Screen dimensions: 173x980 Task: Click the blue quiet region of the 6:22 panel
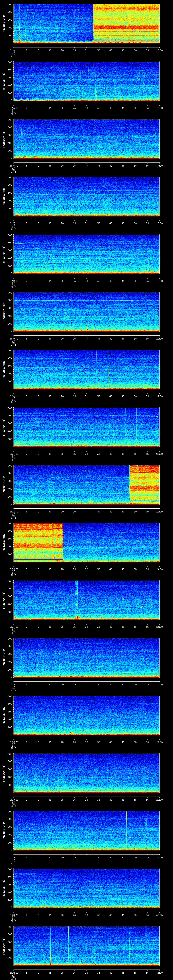tap(71, 485)
